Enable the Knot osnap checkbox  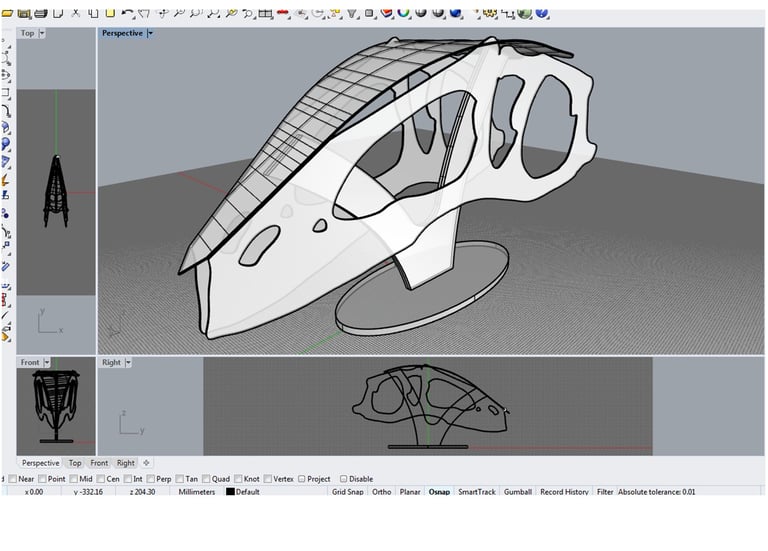point(238,479)
